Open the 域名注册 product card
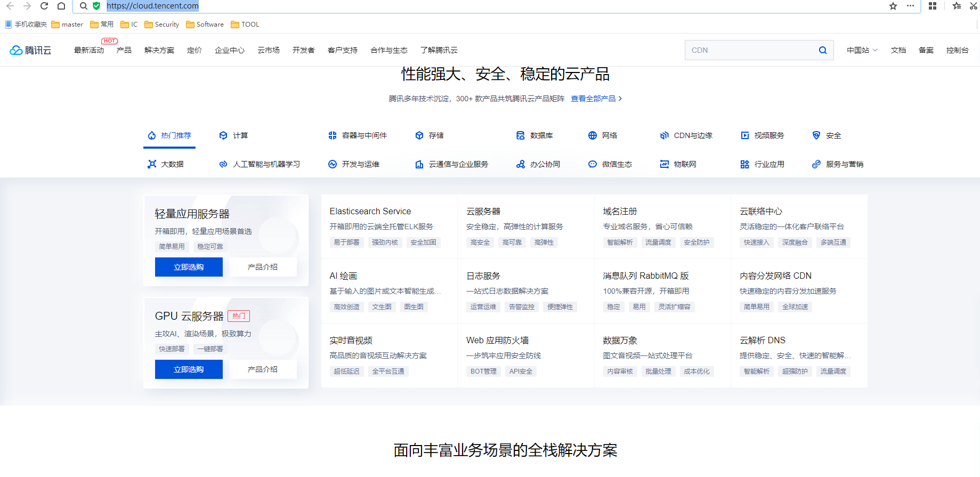This screenshot has width=980, height=477. (x=662, y=227)
